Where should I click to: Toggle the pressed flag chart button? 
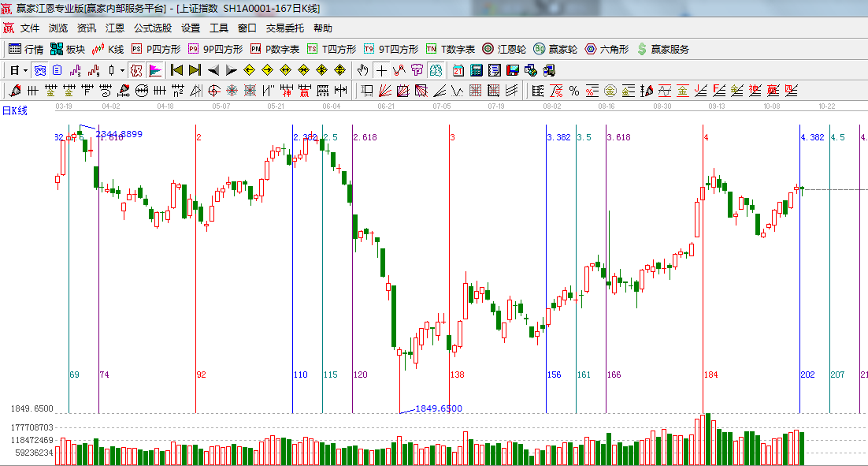point(155,70)
